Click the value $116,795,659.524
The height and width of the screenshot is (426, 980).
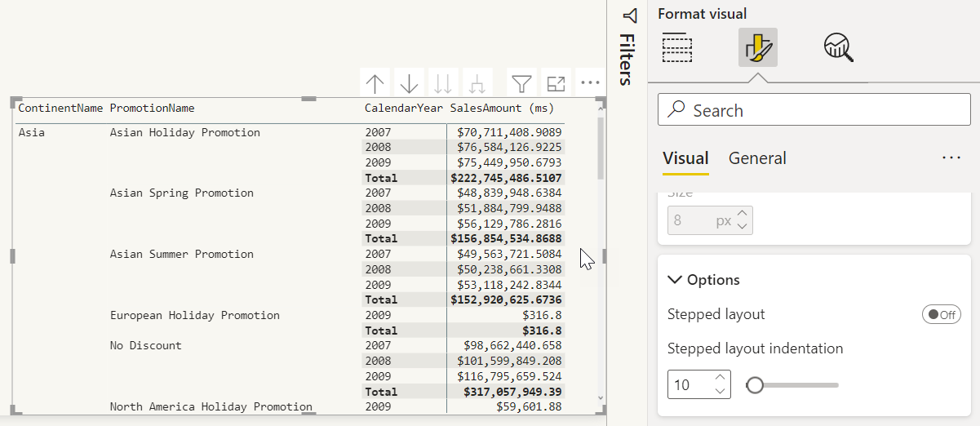pos(509,376)
